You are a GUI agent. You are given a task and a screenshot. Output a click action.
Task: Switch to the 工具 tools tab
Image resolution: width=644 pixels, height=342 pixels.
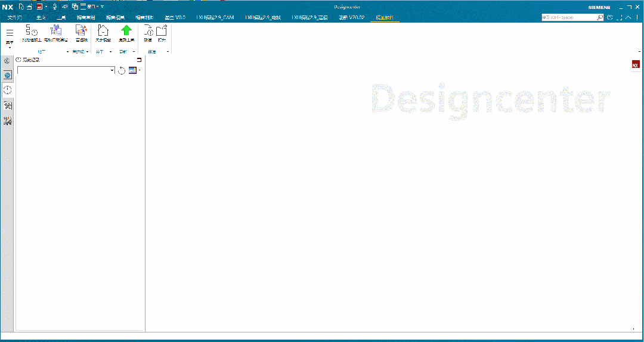[x=61, y=18]
